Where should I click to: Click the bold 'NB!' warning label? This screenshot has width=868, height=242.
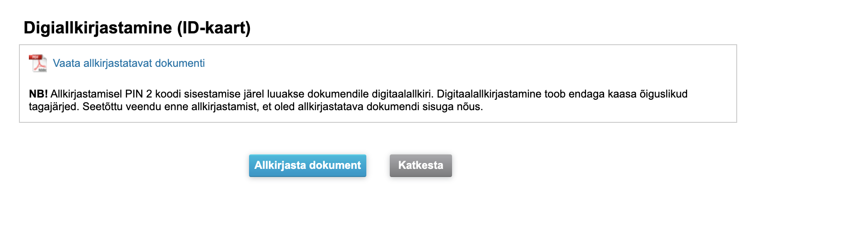click(38, 94)
